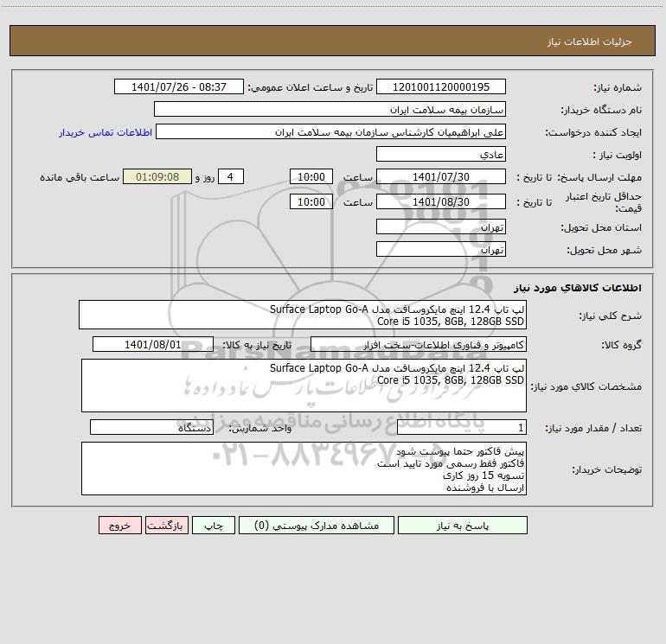Image resolution: width=666 pixels, height=644 pixels.
Task: Open the اطلاعات تماس خریدار link
Action: 106,132
